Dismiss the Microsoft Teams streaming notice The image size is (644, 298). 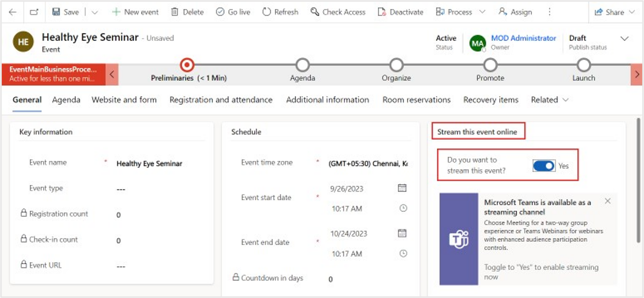pos(608,201)
